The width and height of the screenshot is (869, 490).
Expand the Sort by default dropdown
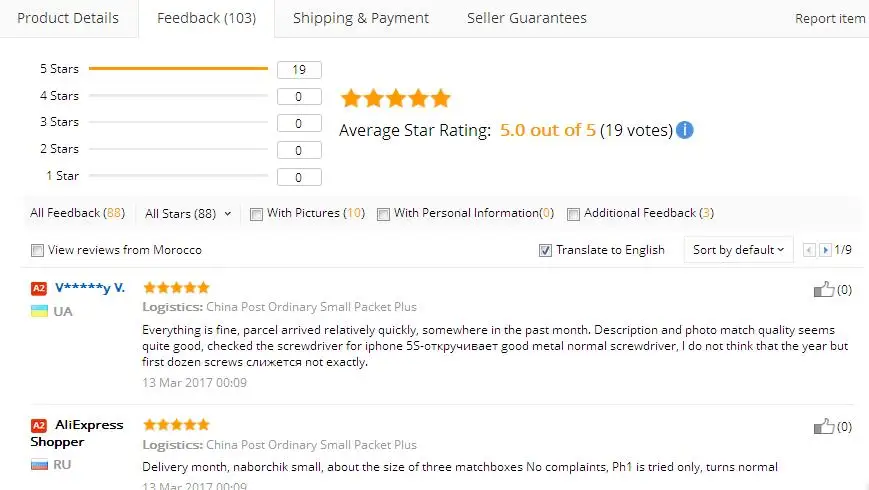[x=738, y=250]
